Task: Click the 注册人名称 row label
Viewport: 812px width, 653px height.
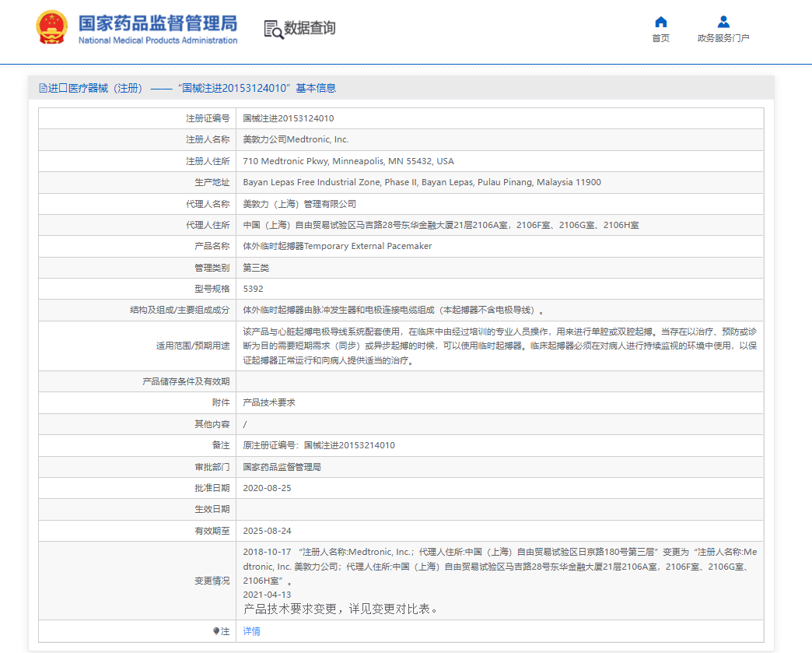Action: 208,140
